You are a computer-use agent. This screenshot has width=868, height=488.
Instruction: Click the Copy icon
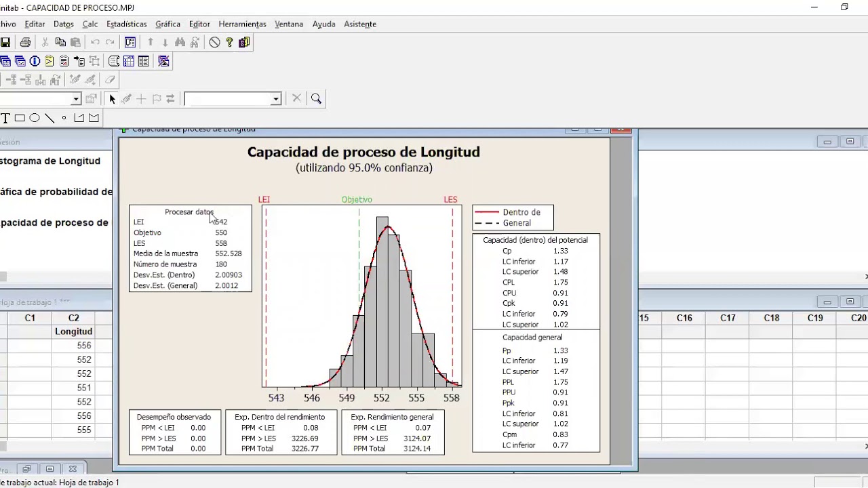click(x=60, y=42)
